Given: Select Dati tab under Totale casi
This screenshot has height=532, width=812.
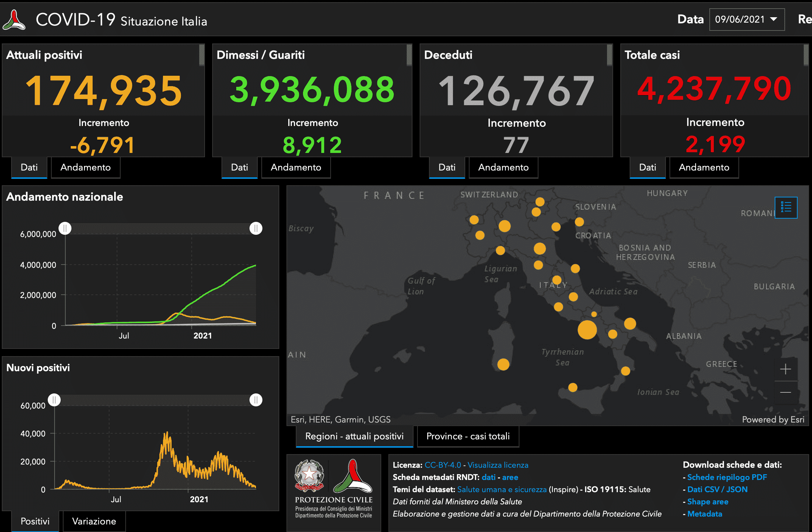Looking at the screenshot, I should pyautogui.click(x=648, y=167).
